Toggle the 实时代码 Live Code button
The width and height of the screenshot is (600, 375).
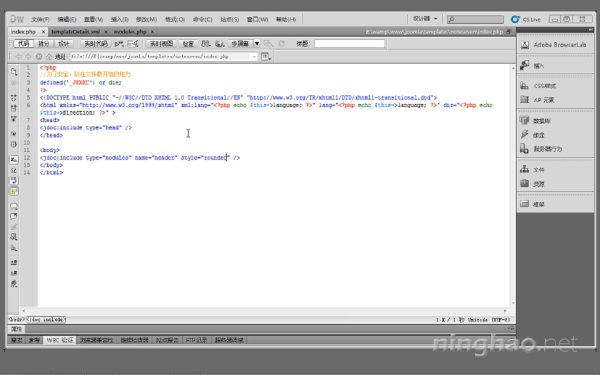click(x=96, y=44)
